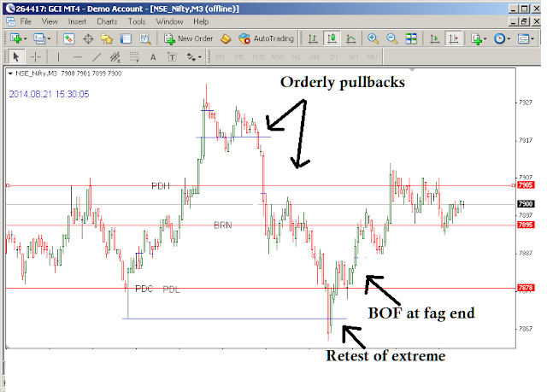Click the New Order button
Image resolution: width=547 pixels, height=392 pixels.
[x=188, y=38]
